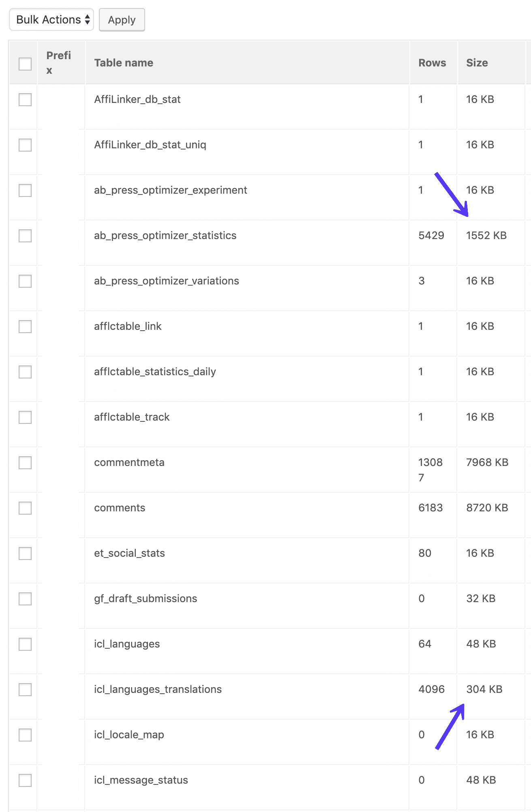Click the Table name column header
Screen dimensions: 531x812
pos(124,63)
